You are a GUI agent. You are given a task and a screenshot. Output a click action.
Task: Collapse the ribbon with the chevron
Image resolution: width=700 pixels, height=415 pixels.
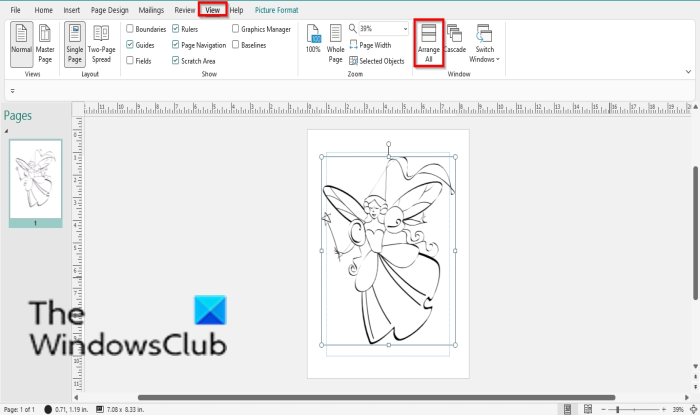coord(688,71)
